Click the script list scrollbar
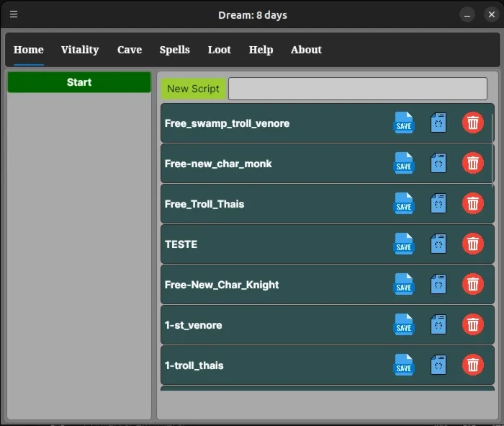The width and height of the screenshot is (504, 426). pos(492,150)
